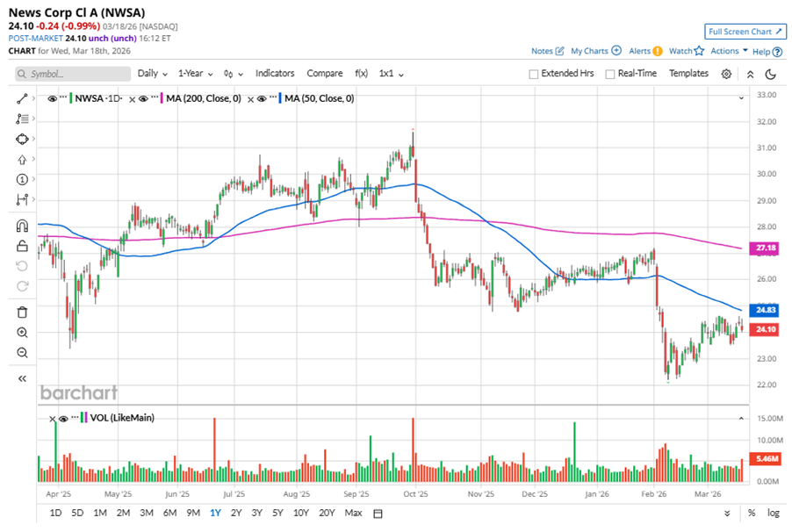Select the Max time range
The height and width of the screenshot is (532, 792).
(x=353, y=513)
